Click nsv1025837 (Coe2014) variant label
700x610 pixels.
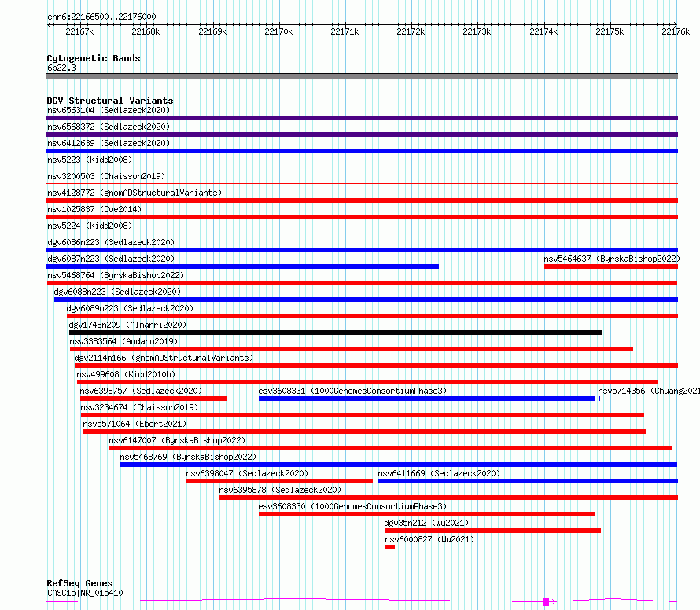(94, 209)
